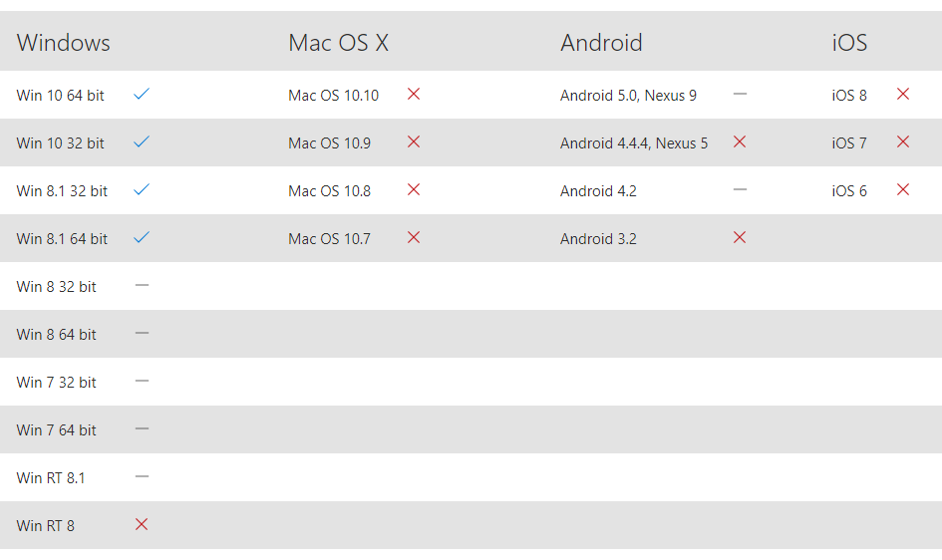Click the gray dash beside Win RT 8.1
This screenshot has width=942, height=560.
tap(142, 477)
